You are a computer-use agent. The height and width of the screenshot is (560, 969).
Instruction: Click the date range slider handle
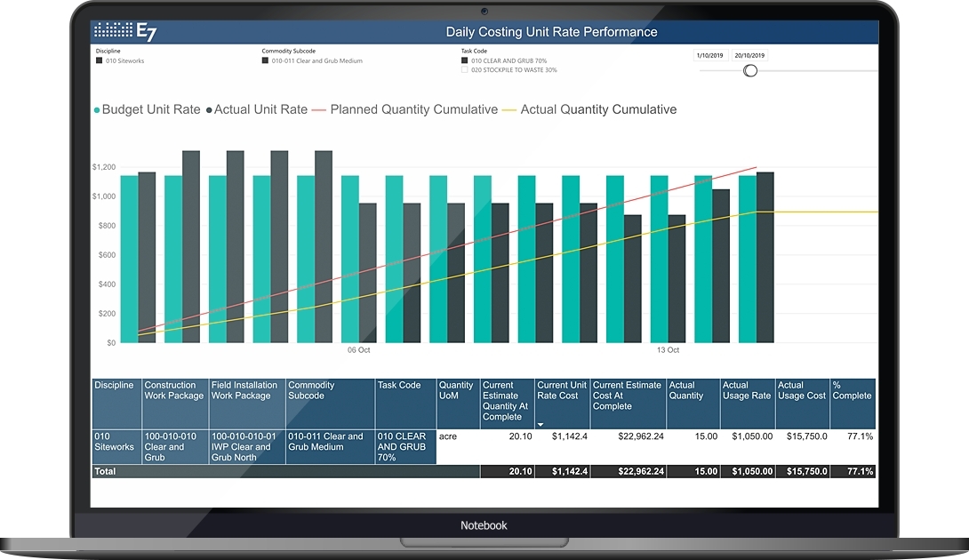click(x=750, y=70)
